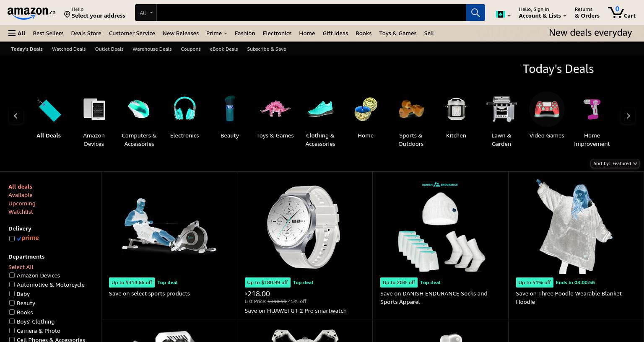Click New deals everyday banner text
Screen dimensions: 644x342
(x=590, y=33)
